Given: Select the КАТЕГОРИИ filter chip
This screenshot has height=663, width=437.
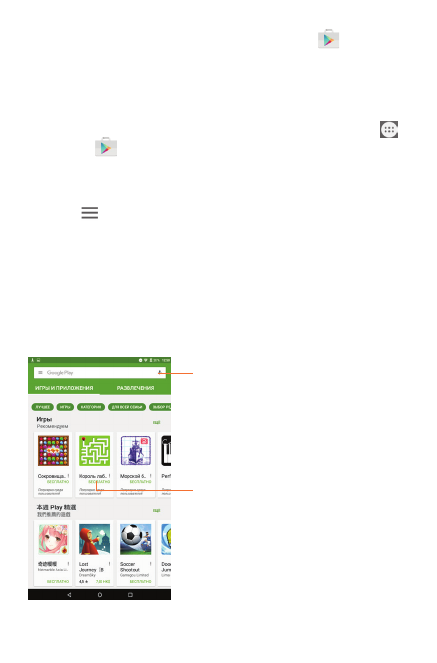Looking at the screenshot, I should pyautogui.click(x=91, y=407).
